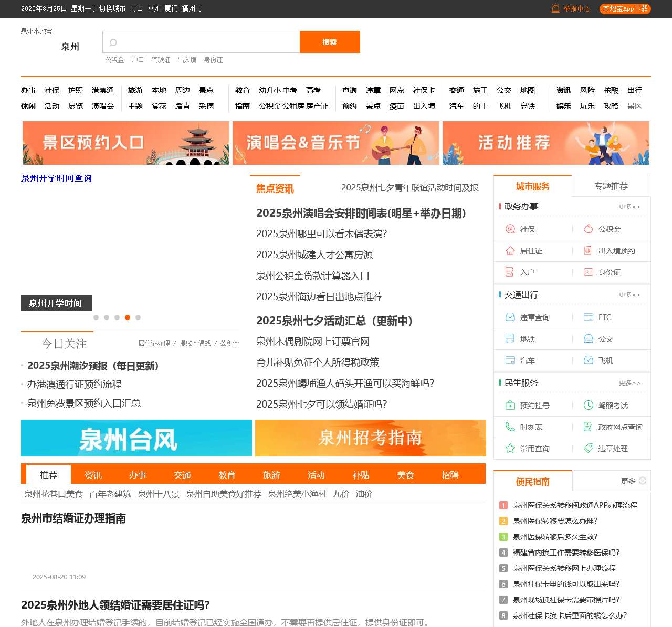Open the 2025泉州潮汐预报 link

[93, 366]
